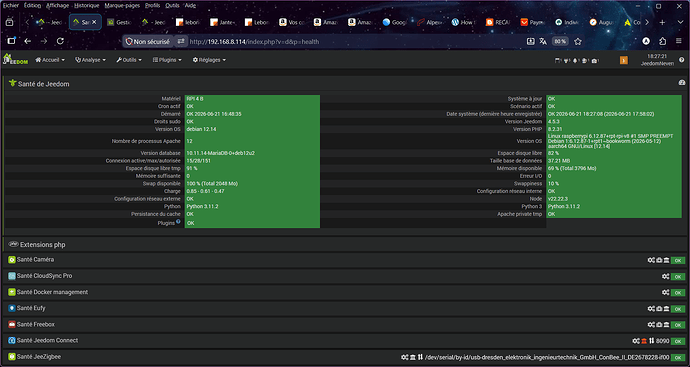Open the Fichier browser menu
Image resolution: width=690 pixels, height=367 pixels.
pyautogui.click(x=11, y=6)
